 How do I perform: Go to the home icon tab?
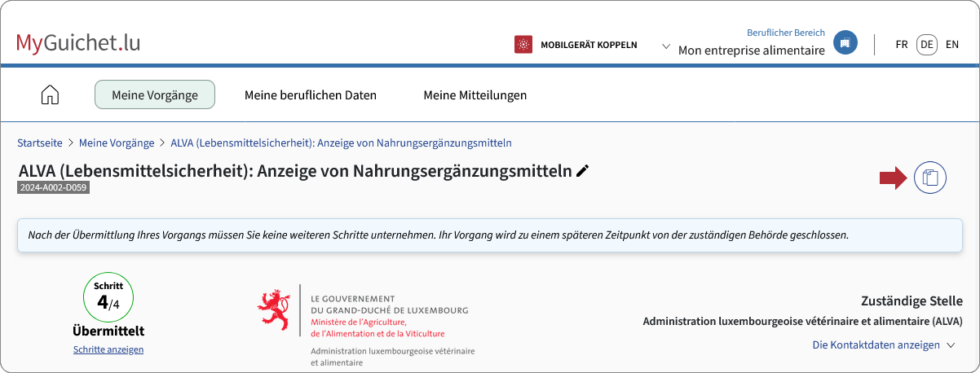50,94
